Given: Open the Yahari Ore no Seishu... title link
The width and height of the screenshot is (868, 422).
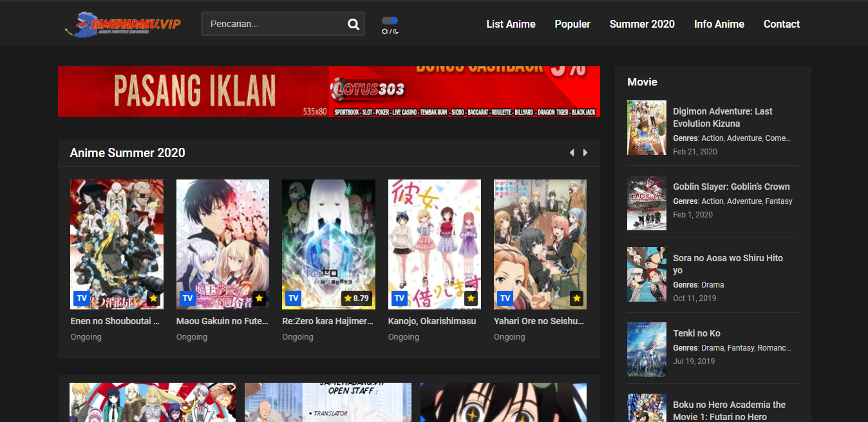Looking at the screenshot, I should click(x=539, y=320).
